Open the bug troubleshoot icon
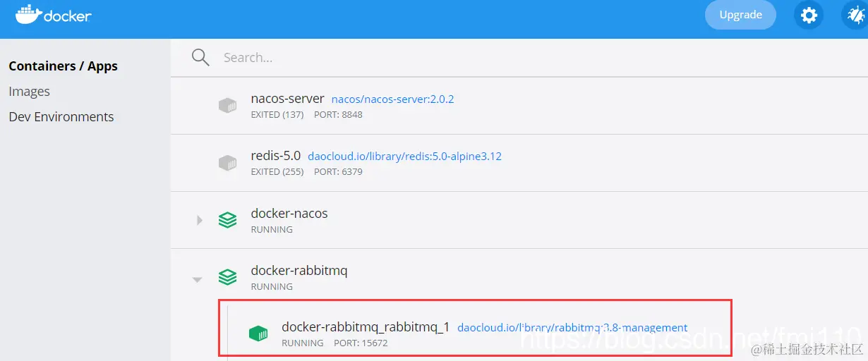 pos(855,15)
